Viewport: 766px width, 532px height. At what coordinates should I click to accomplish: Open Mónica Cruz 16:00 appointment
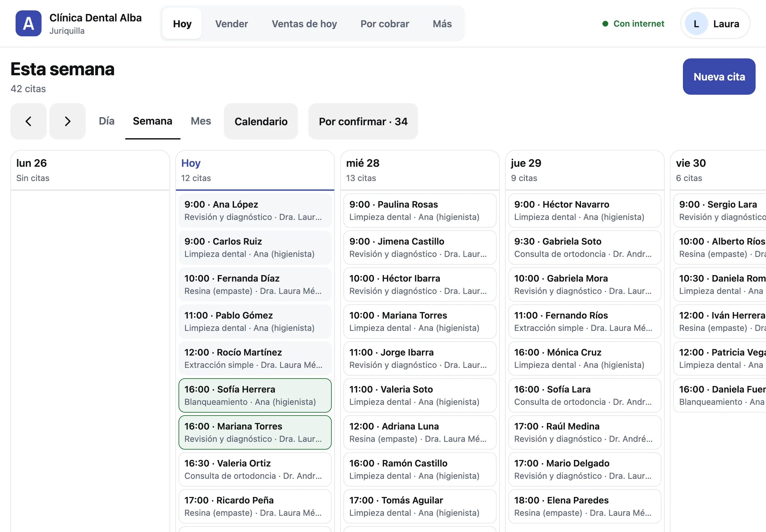(585, 359)
